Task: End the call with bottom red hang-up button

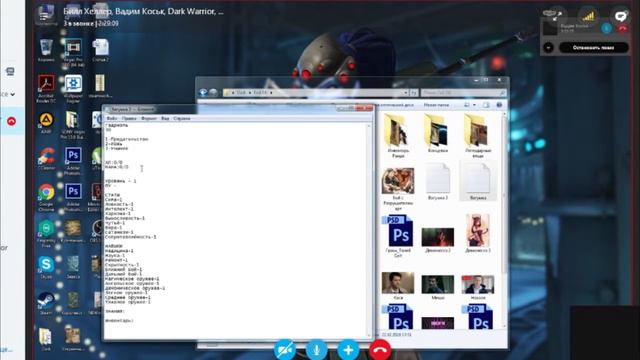Action: (380, 350)
